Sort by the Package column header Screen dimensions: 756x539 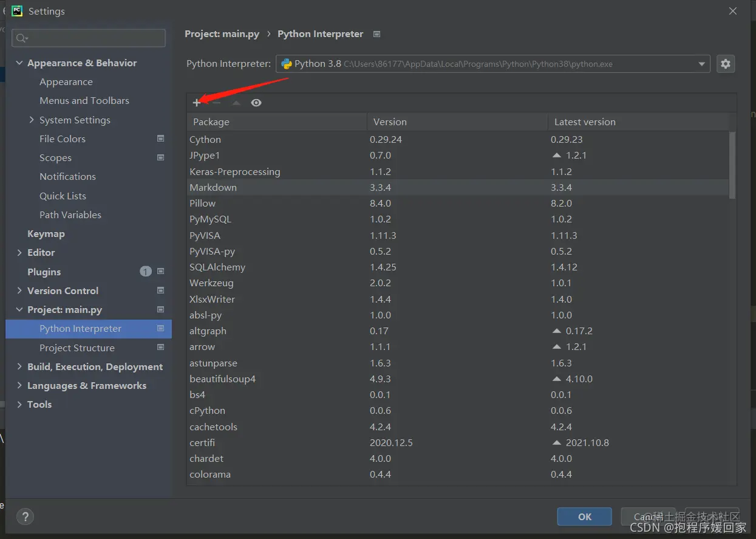coord(277,122)
